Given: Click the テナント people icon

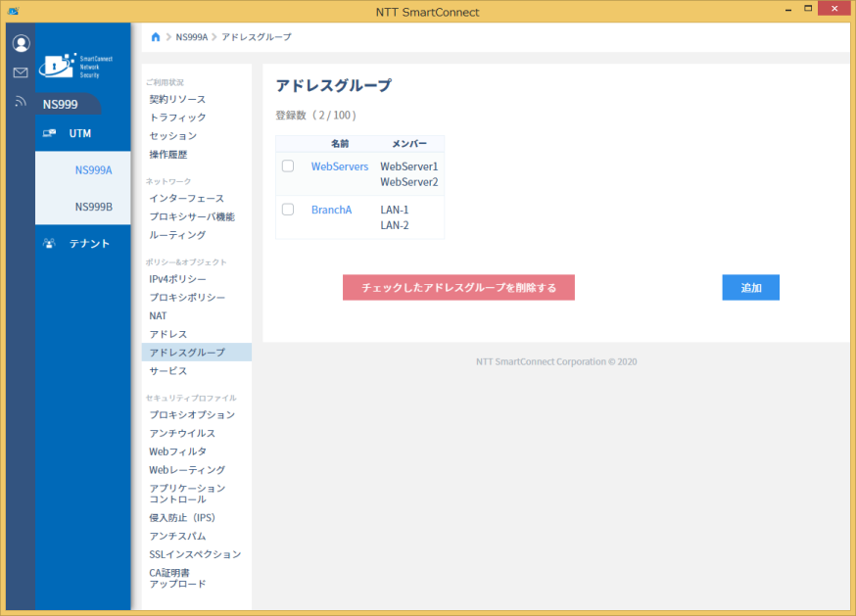Looking at the screenshot, I should point(49,243).
